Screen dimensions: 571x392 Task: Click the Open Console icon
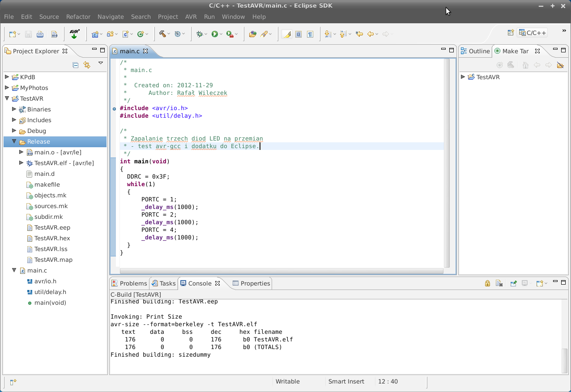540,283
